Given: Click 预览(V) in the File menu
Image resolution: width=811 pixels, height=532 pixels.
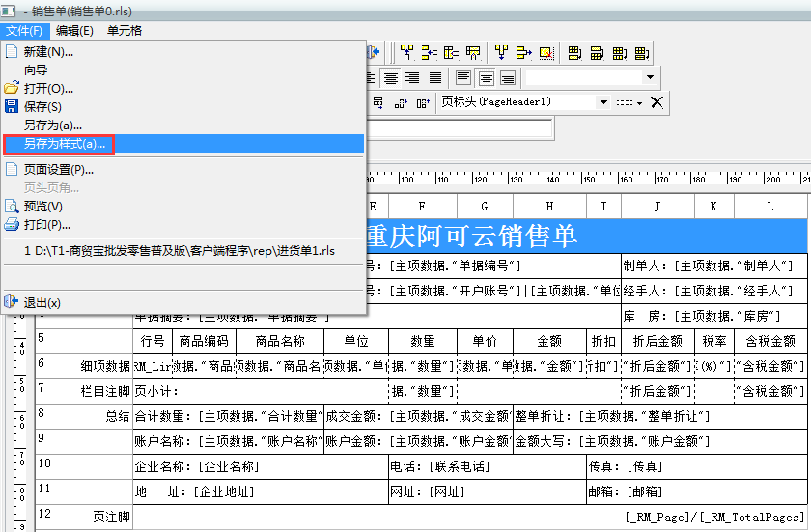Looking at the screenshot, I should point(42,206).
